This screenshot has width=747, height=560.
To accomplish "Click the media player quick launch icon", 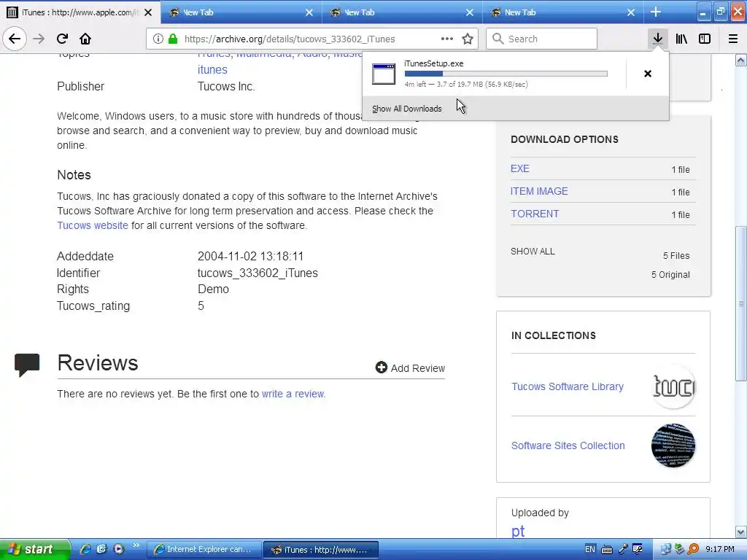I will 118,549.
